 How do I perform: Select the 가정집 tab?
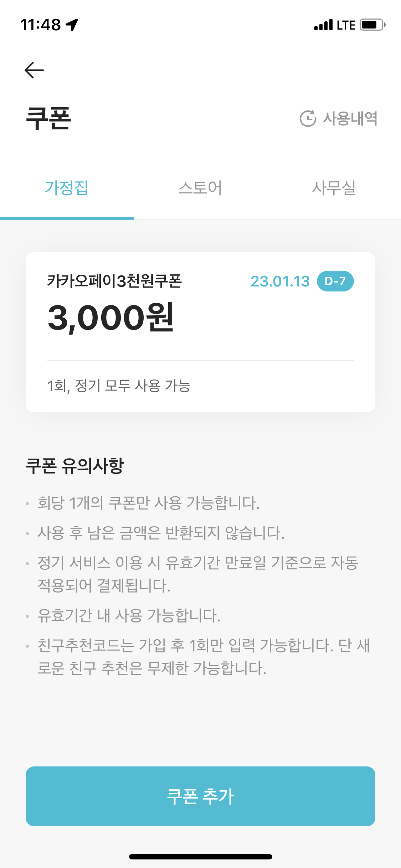coord(67,188)
